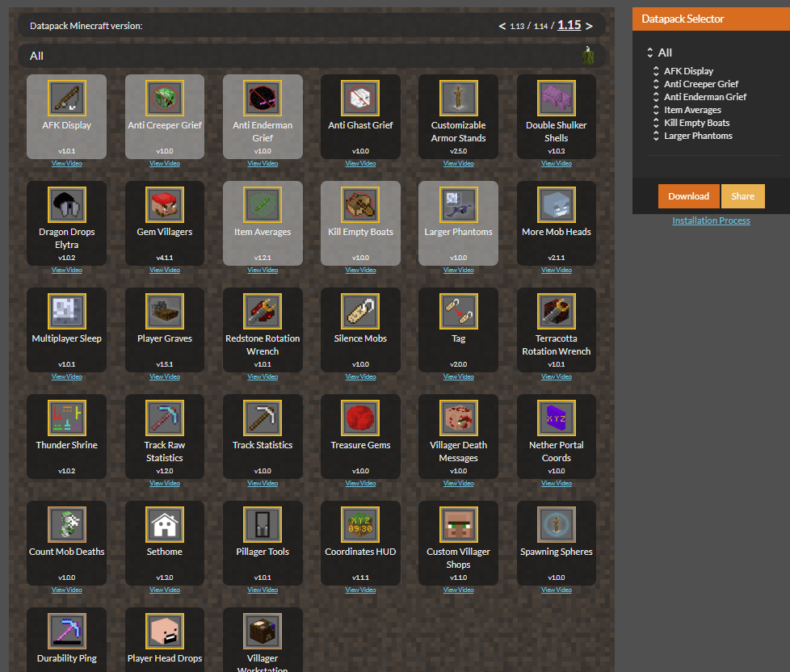Click the Tag datapack icon
790x672 pixels.
[x=459, y=311]
